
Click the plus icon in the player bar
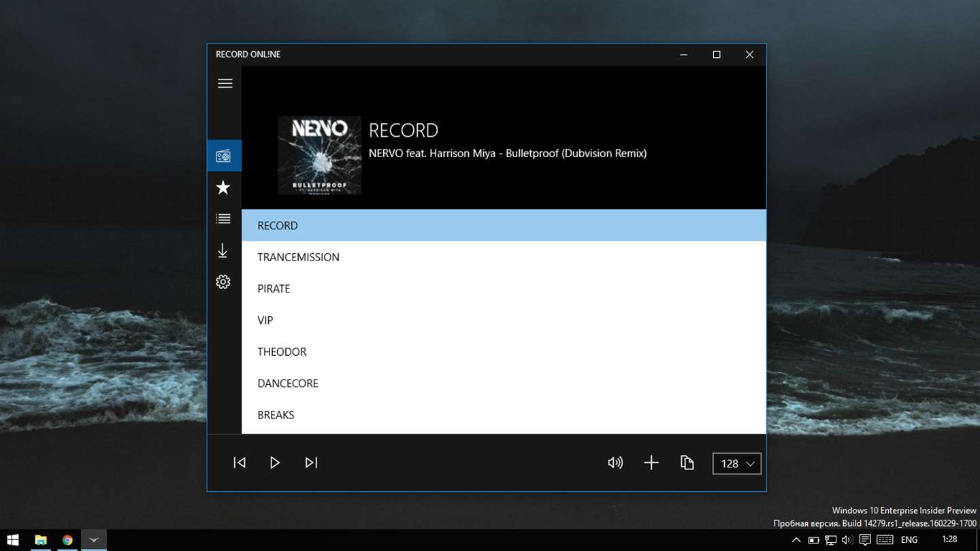pos(651,463)
